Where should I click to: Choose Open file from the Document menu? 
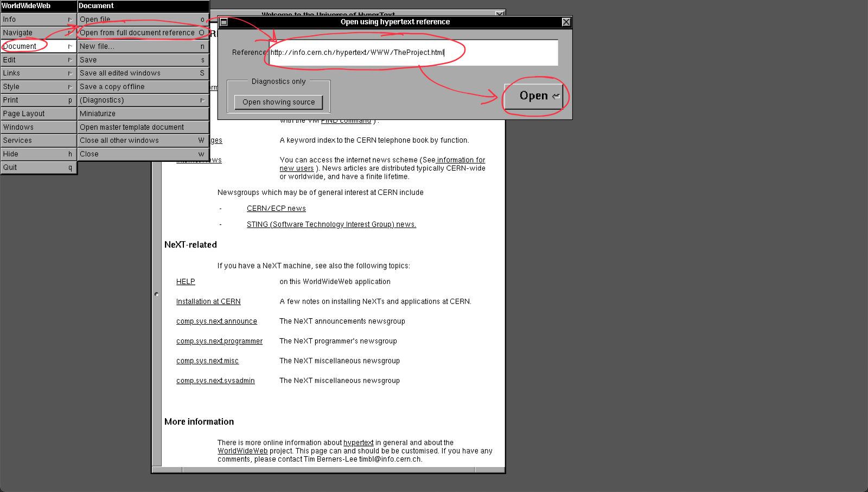pyautogui.click(x=143, y=20)
